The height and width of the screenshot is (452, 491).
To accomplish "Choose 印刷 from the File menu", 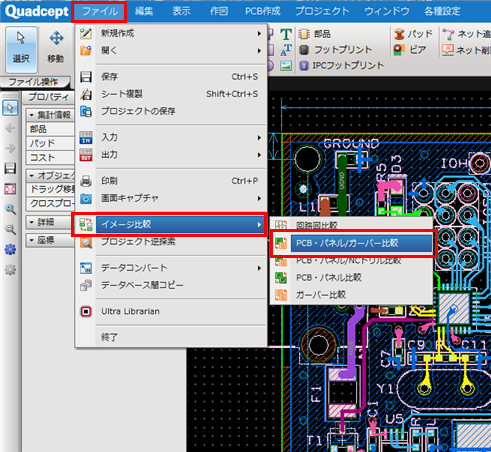I will coord(171,181).
